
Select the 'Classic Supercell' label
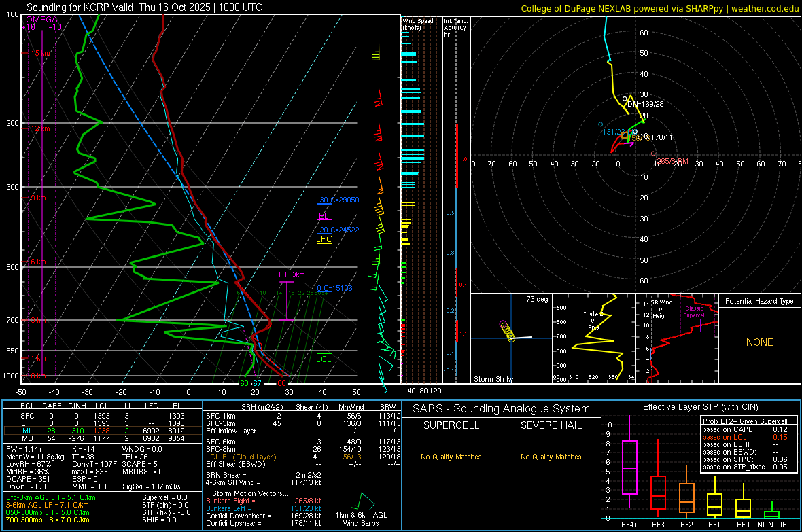pyautogui.click(x=695, y=312)
